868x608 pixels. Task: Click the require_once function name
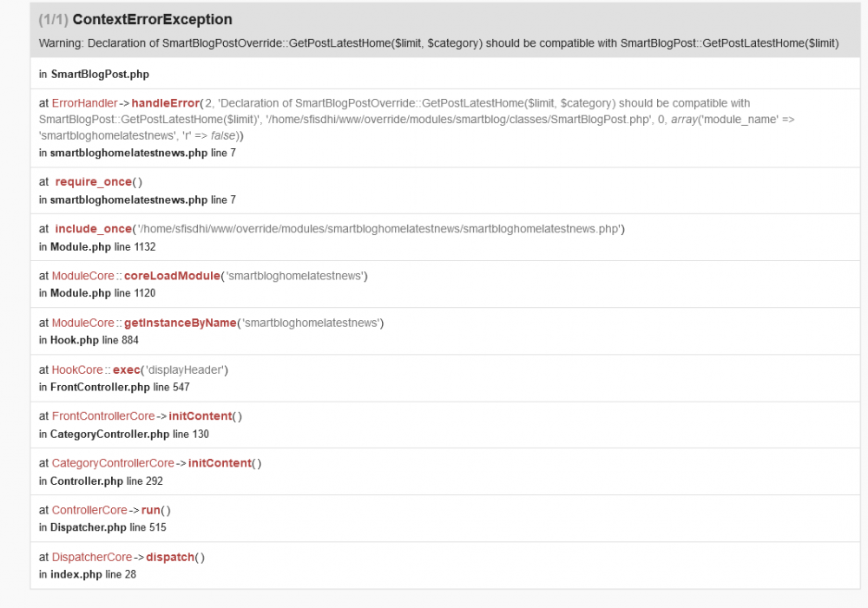[94, 182]
